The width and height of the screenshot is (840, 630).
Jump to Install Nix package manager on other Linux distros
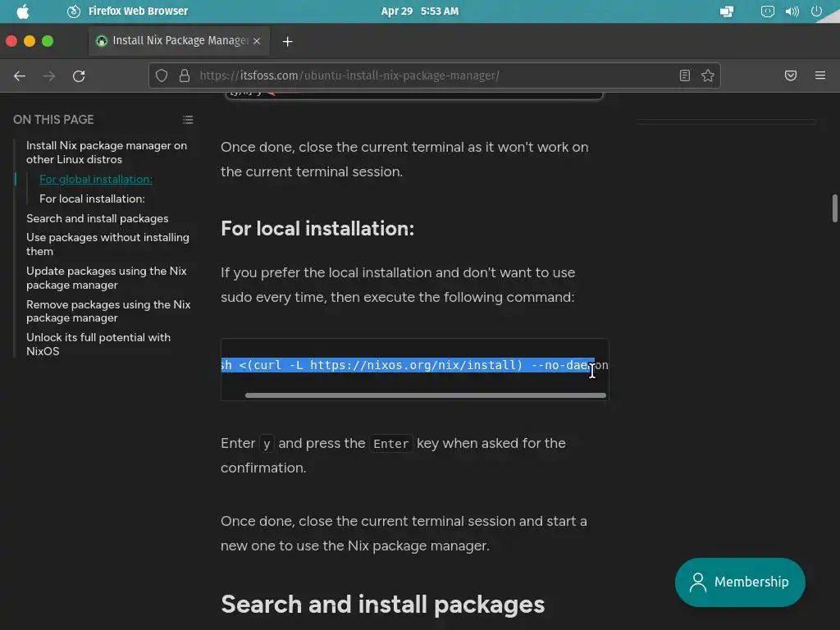(107, 152)
